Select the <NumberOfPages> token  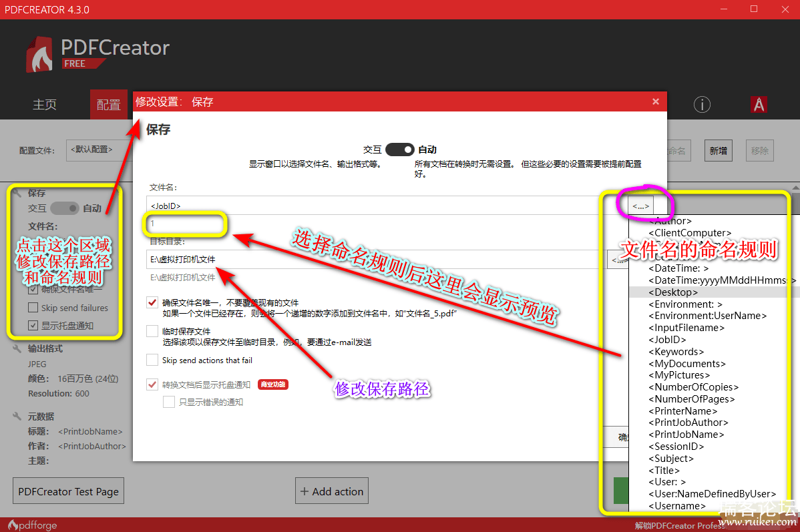[x=692, y=399]
